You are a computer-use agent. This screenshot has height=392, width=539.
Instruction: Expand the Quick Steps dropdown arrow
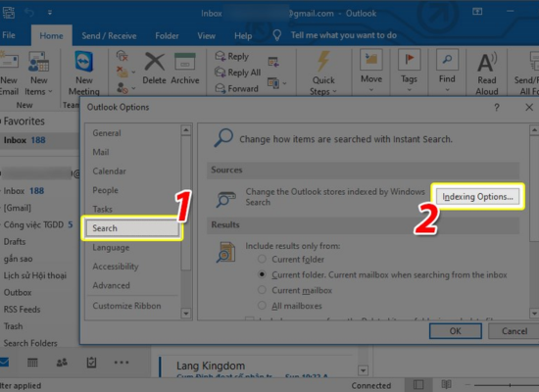334,92
